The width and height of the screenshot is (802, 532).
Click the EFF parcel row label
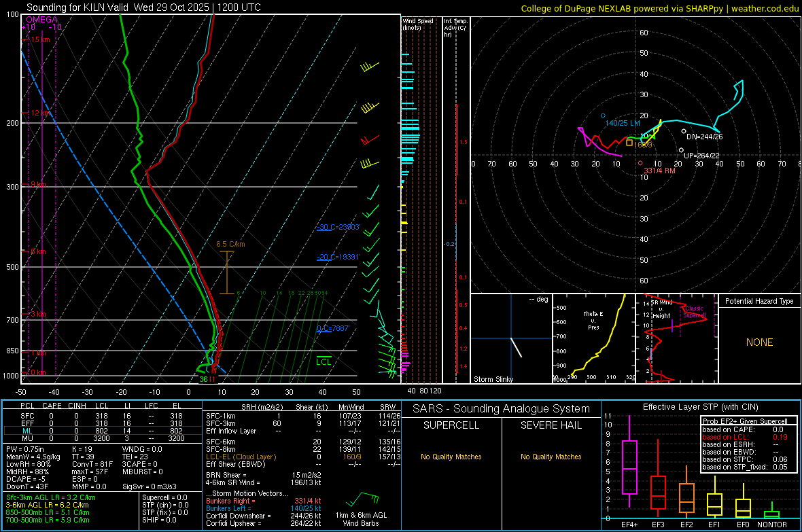pyautogui.click(x=27, y=423)
